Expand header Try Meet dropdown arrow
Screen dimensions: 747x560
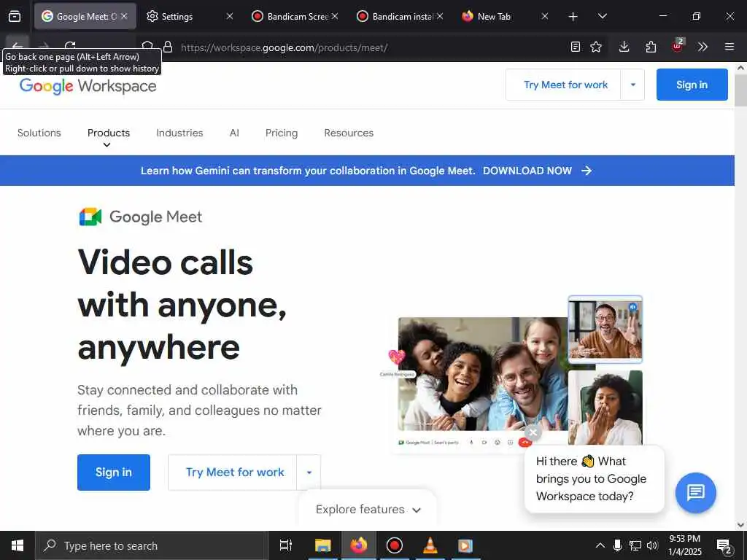632,85
